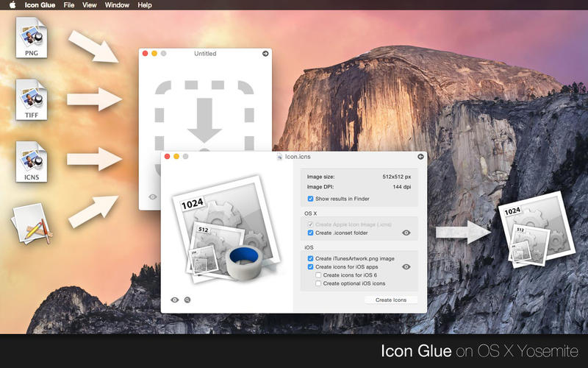Enable Create icons for iOS 6
Screen dimensions: 588x368
pos(318,275)
